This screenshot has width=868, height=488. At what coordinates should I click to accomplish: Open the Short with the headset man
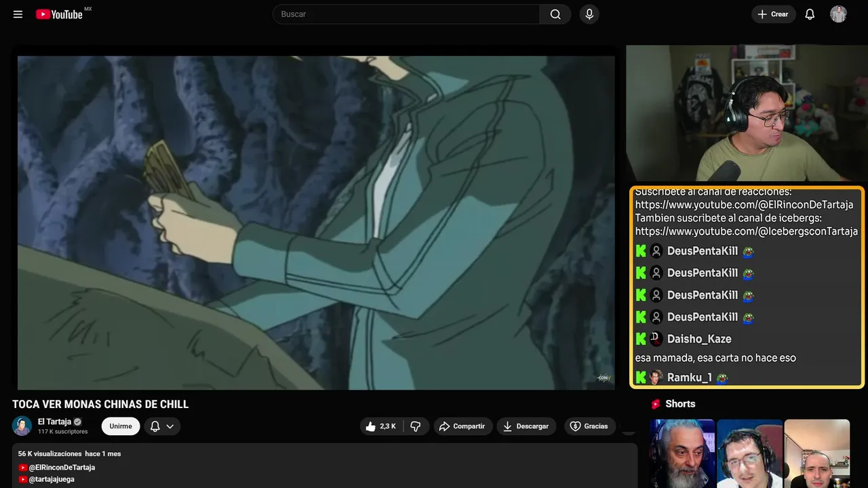[x=749, y=453]
